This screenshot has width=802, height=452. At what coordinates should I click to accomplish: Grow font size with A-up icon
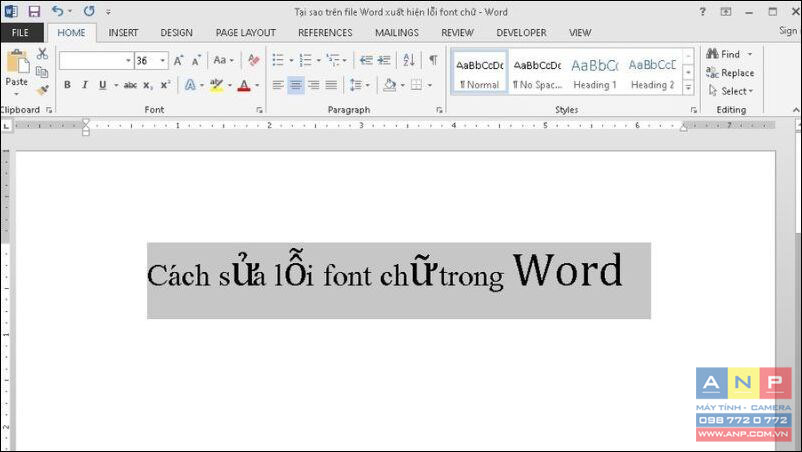179,60
